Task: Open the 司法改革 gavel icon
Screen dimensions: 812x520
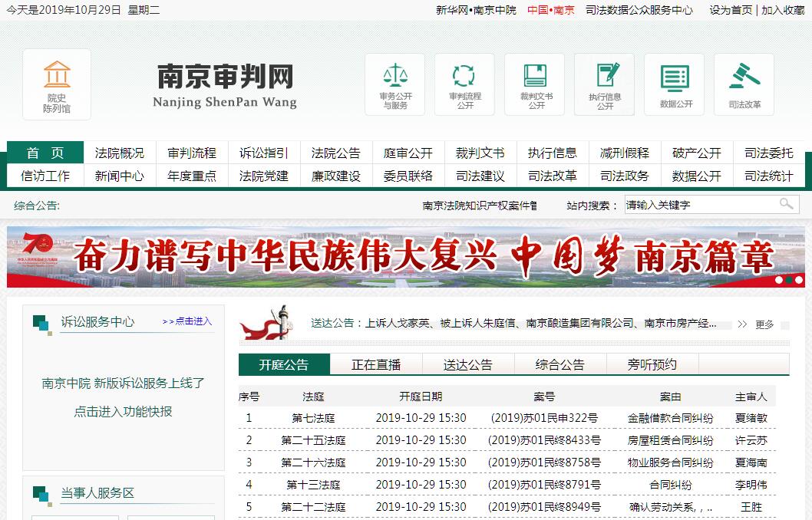Action: (x=744, y=84)
